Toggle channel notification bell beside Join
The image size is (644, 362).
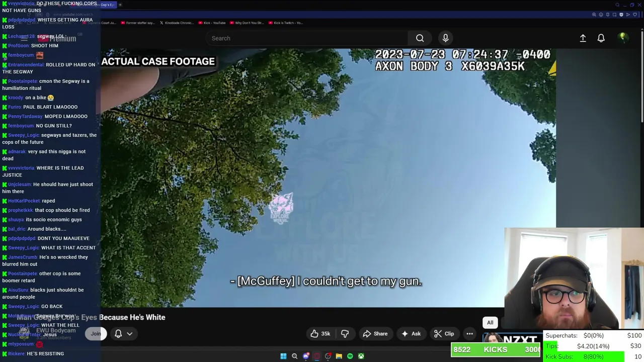click(118, 334)
